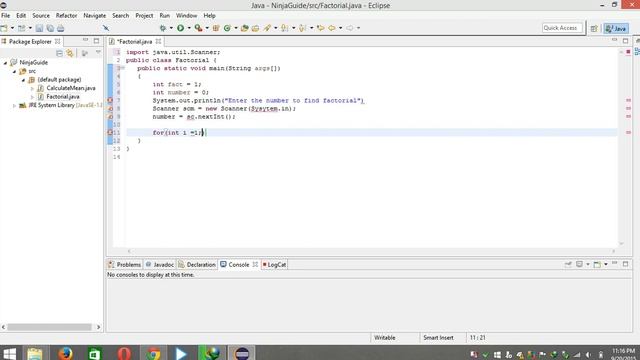The height and width of the screenshot is (360, 640).
Task: Expand the CalculateMean.java node
Action: click(x=32, y=88)
